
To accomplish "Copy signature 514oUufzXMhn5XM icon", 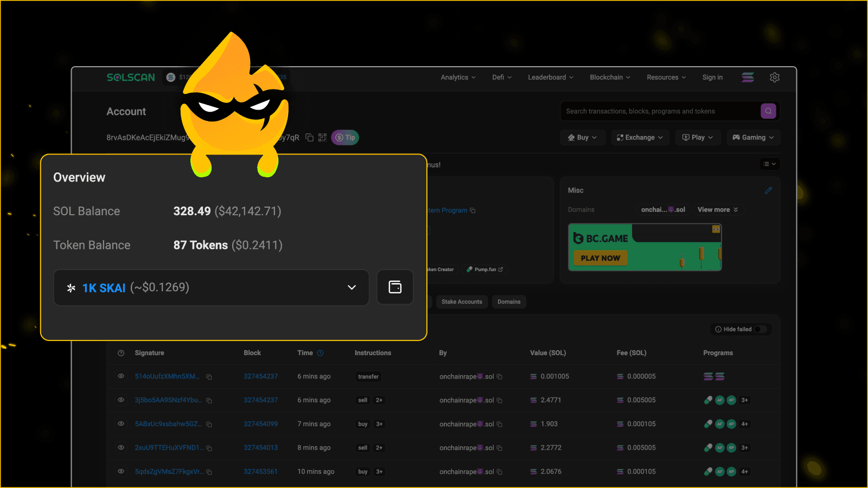I will coord(209,377).
